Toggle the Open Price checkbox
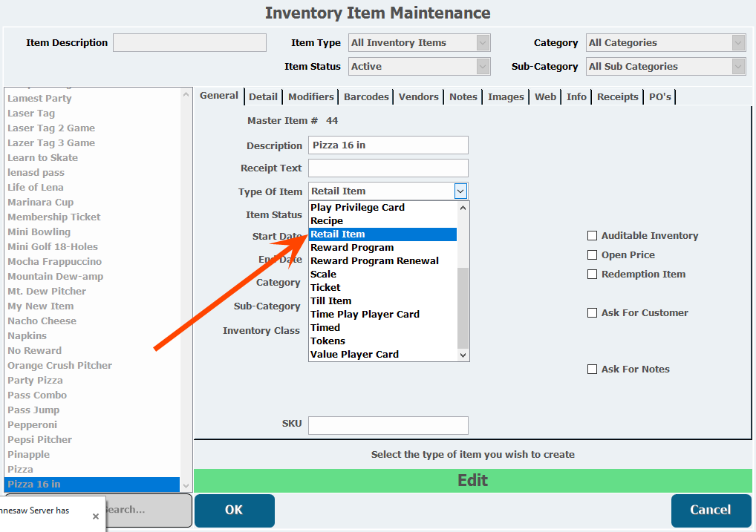The image size is (756, 532). (592, 255)
